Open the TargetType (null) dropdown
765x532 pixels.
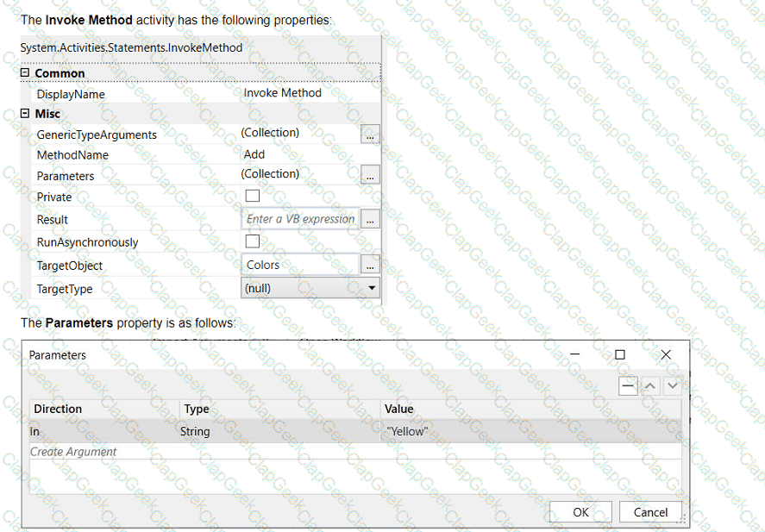(310, 288)
